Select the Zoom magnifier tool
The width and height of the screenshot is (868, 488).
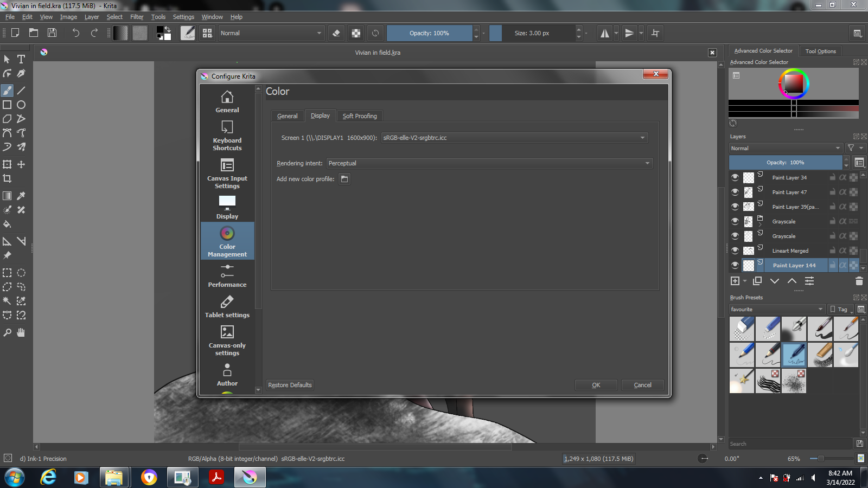point(7,332)
